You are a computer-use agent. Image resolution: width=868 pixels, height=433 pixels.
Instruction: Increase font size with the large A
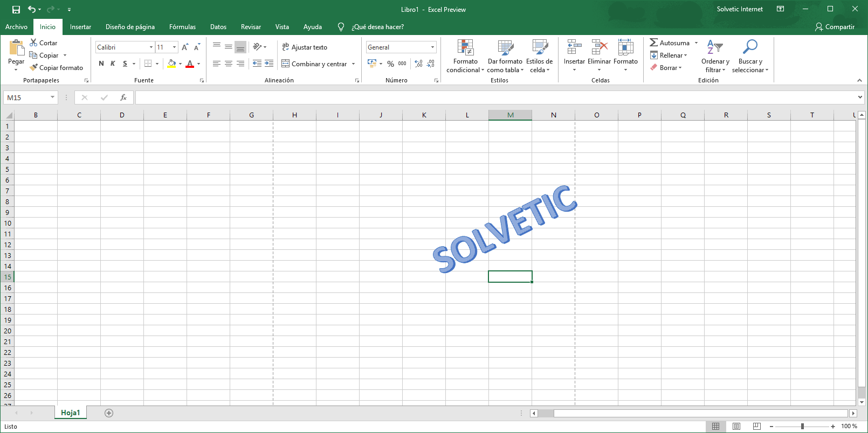tap(185, 47)
